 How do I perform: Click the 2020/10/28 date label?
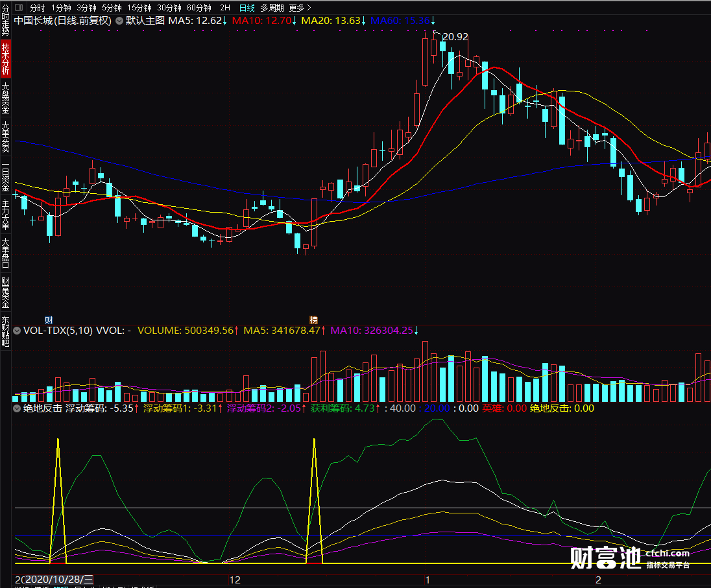[x=59, y=580]
